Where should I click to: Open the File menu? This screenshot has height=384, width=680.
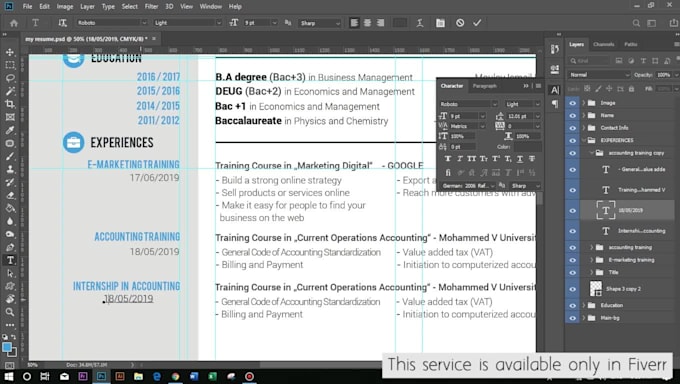(x=27, y=7)
